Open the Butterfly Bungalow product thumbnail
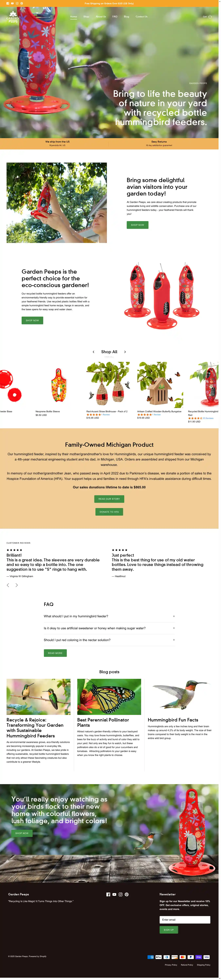The height and width of the screenshot is (980, 221). 160,385
